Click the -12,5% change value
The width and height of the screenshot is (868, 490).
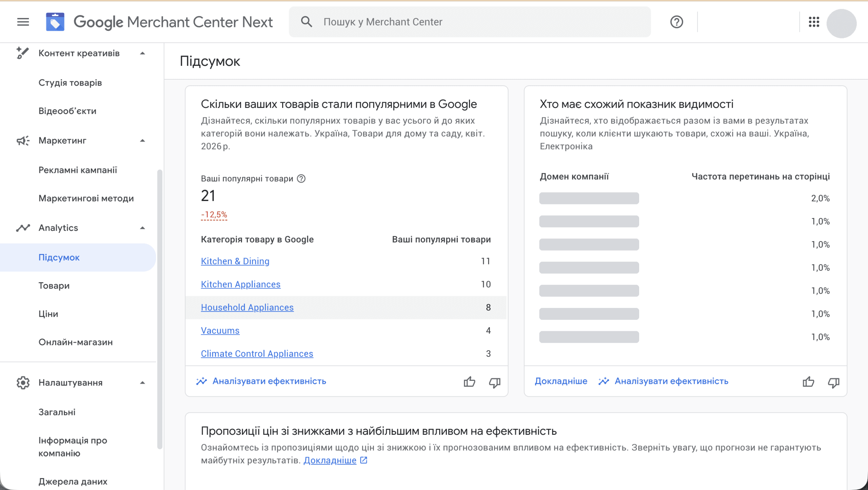point(214,215)
